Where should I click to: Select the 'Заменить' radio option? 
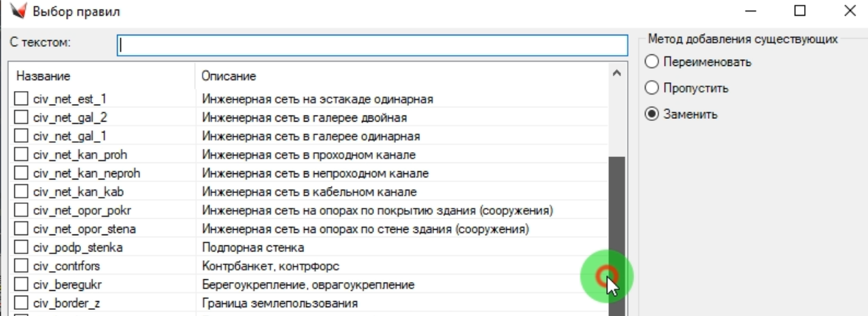click(x=652, y=115)
